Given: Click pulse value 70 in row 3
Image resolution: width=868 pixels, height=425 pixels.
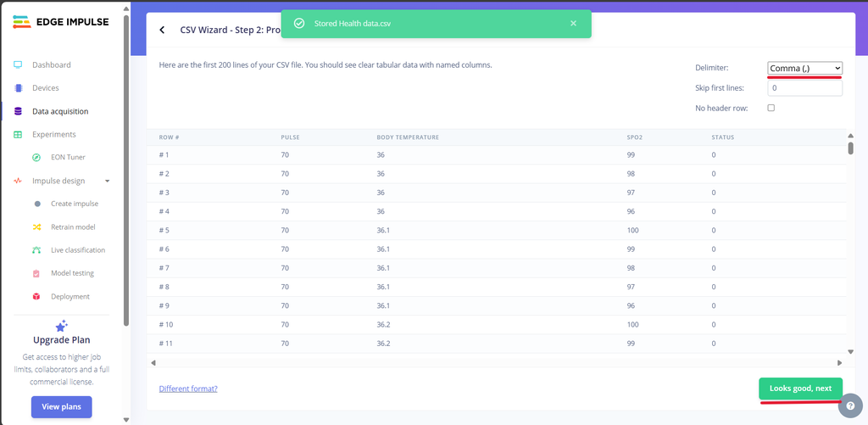Looking at the screenshot, I should pyautogui.click(x=285, y=193).
